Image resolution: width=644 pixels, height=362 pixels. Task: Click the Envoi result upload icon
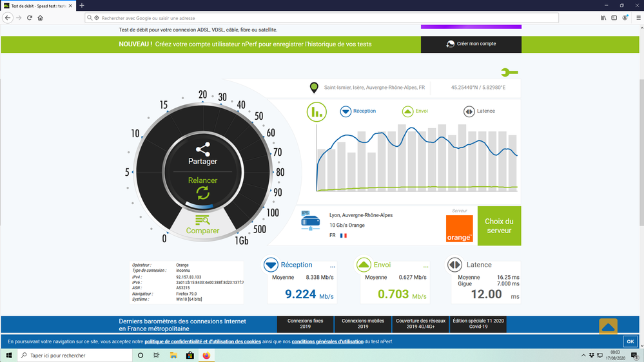click(x=364, y=265)
